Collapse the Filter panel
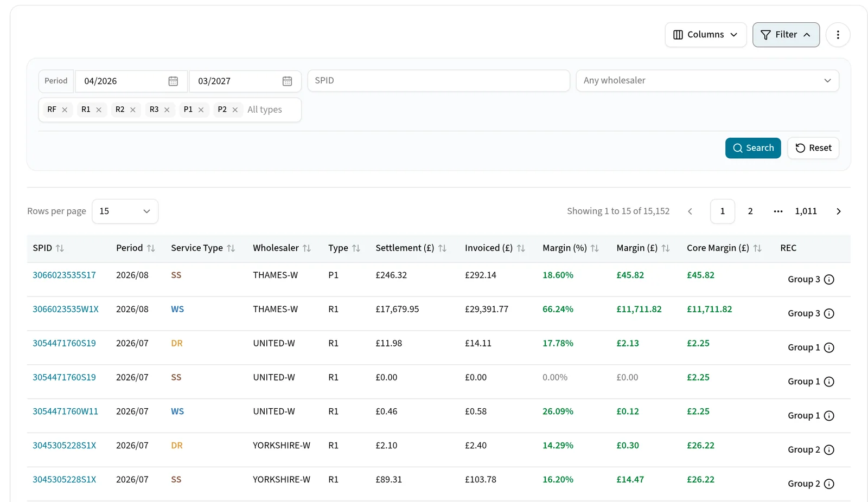868x502 pixels. tap(786, 35)
